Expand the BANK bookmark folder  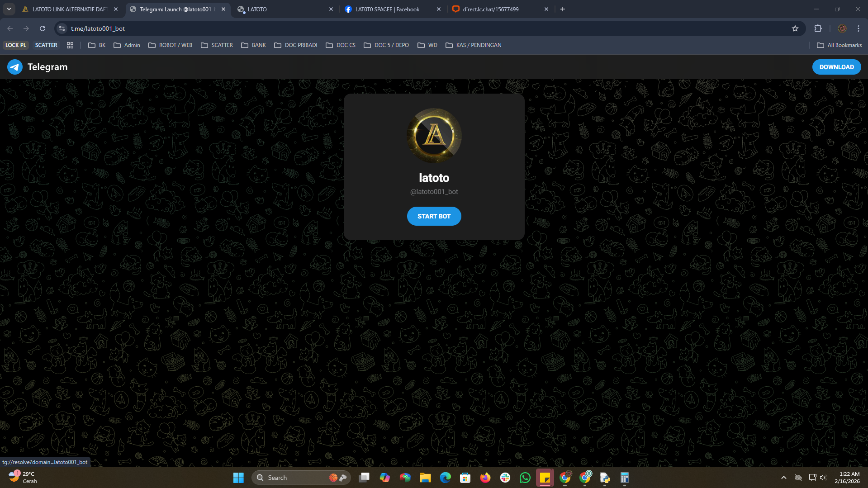click(x=253, y=45)
